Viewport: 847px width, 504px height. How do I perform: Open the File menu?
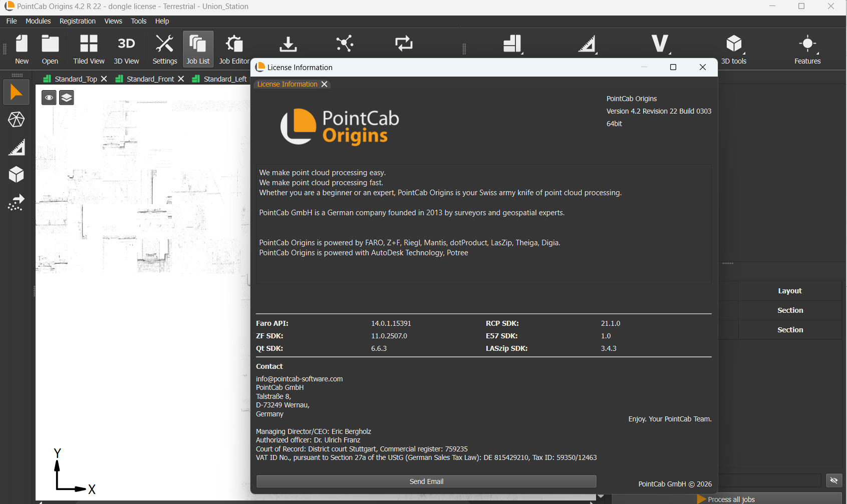pyautogui.click(x=12, y=21)
